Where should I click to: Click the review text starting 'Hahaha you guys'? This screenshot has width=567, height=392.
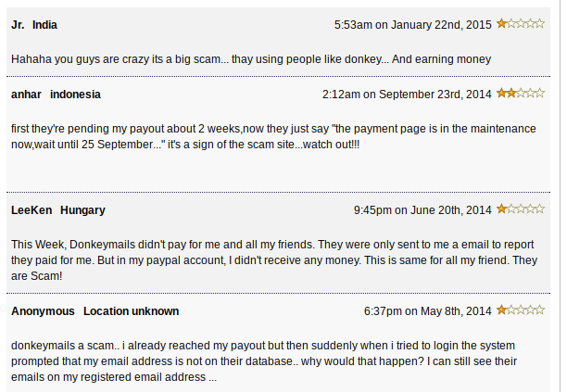click(x=251, y=59)
